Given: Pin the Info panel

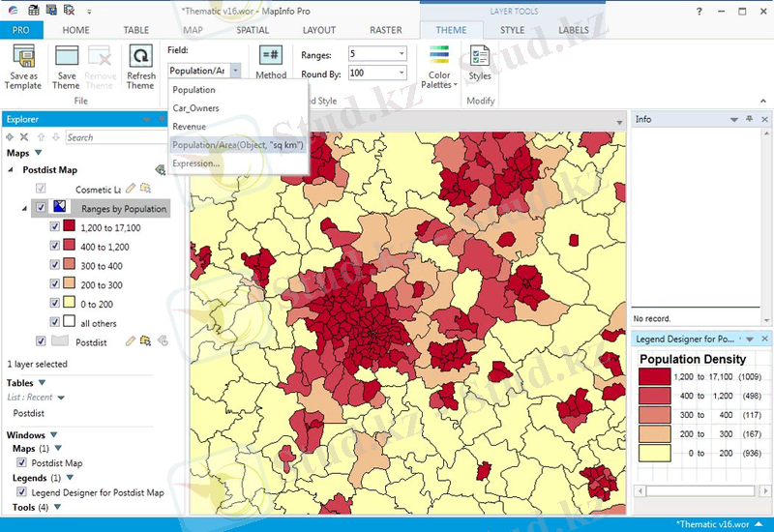Looking at the screenshot, I should 749,119.
